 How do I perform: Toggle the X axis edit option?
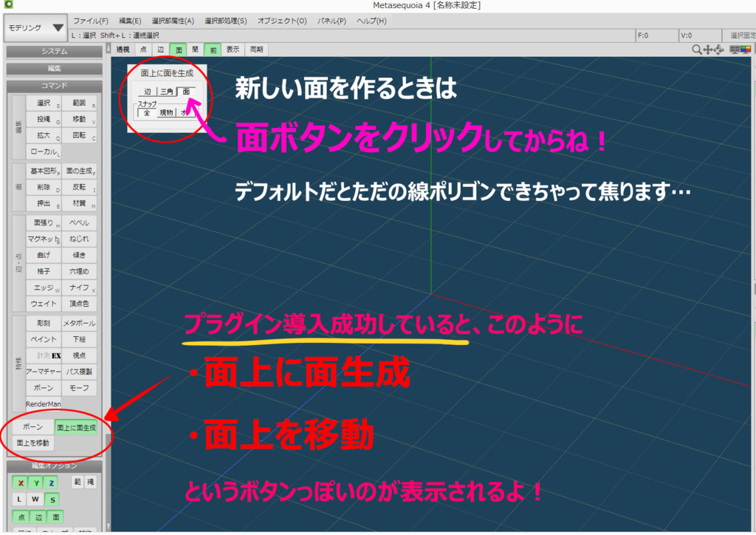[20, 483]
